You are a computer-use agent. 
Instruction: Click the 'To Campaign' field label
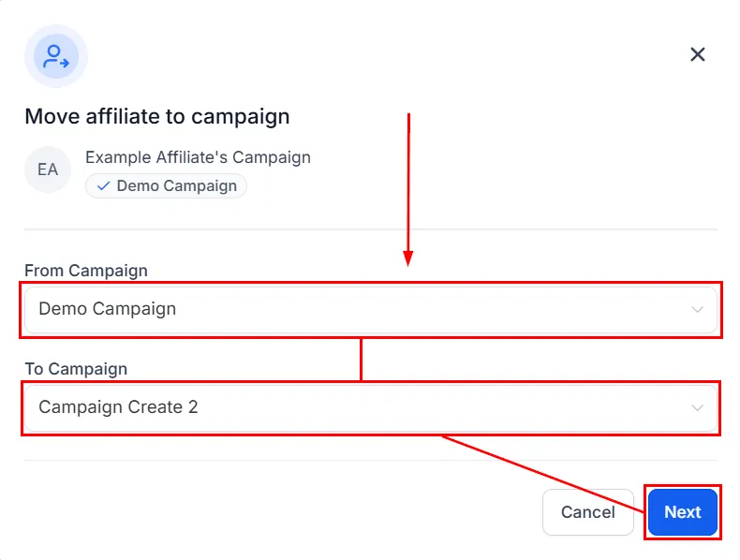[x=76, y=368]
